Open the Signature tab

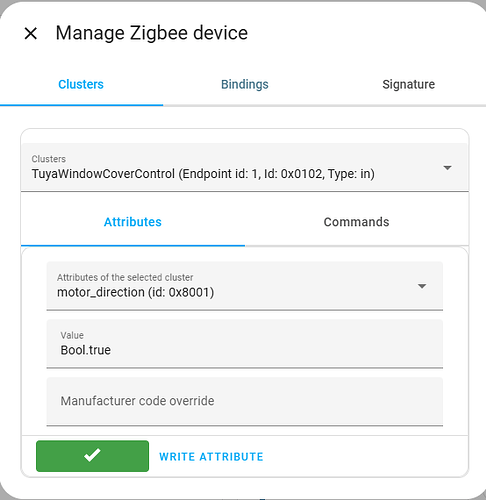[x=408, y=84]
